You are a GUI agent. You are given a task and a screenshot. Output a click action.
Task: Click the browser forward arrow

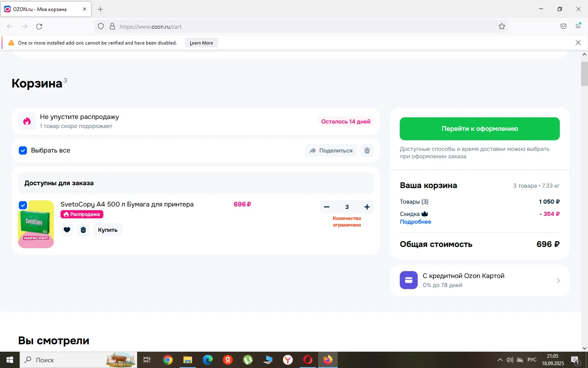(24, 27)
